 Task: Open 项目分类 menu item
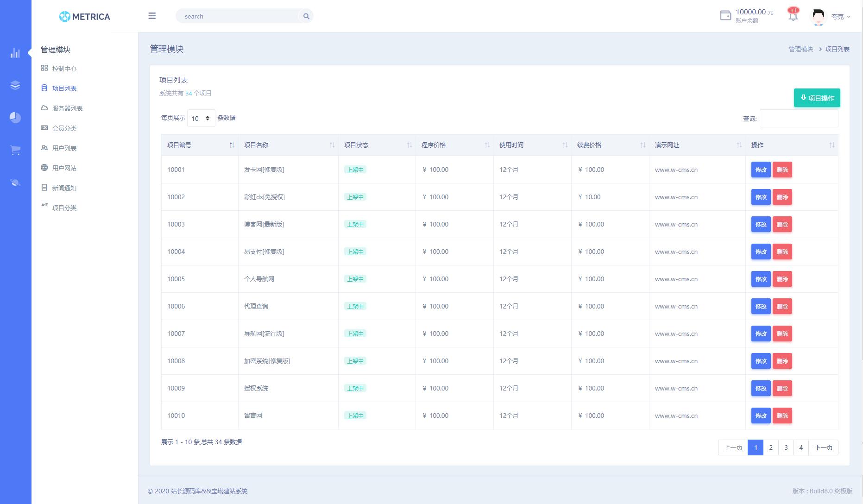tap(64, 208)
